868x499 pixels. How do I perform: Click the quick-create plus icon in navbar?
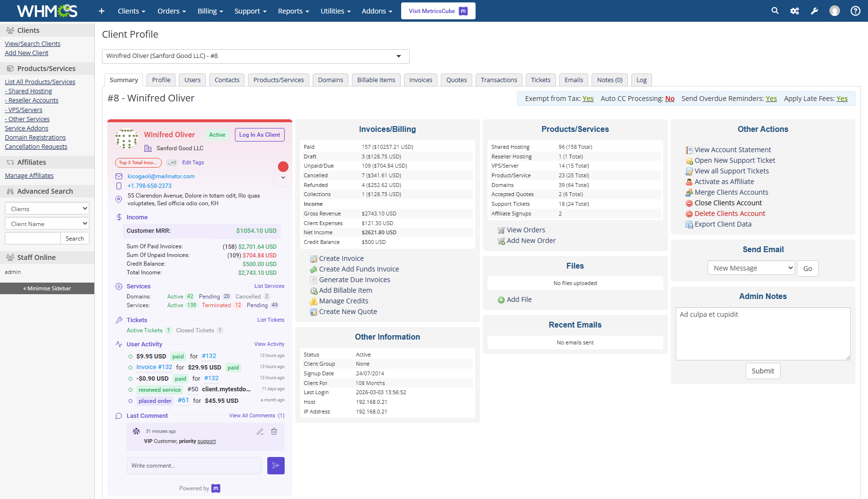101,11
